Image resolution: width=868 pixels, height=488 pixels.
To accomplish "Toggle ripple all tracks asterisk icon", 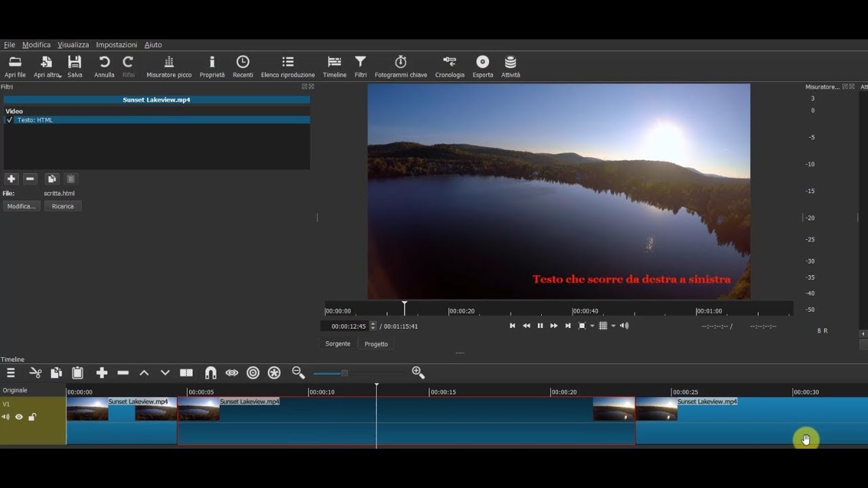I will pos(274,373).
